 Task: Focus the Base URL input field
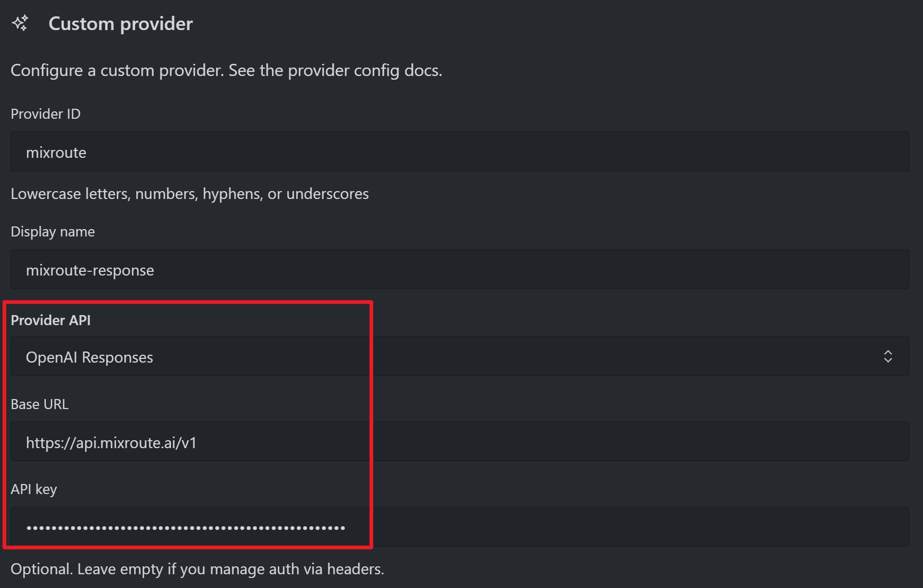(459, 441)
